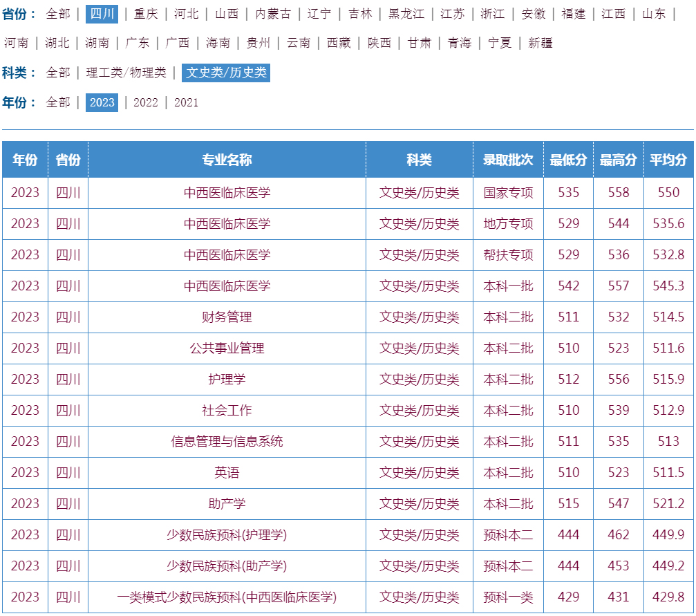Filter by 湖北 province
The image size is (696, 616).
[57, 43]
